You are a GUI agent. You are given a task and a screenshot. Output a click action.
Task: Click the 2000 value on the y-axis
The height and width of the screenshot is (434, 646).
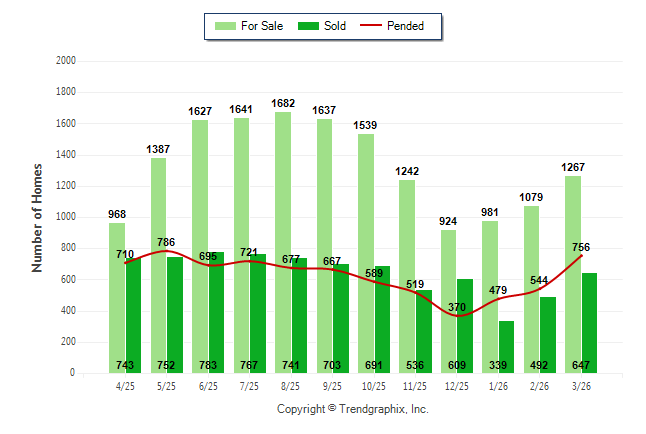[x=67, y=61]
